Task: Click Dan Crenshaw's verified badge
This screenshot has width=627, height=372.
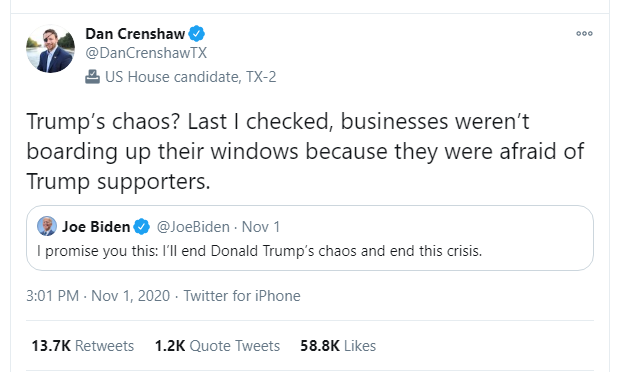Action: pyautogui.click(x=196, y=34)
